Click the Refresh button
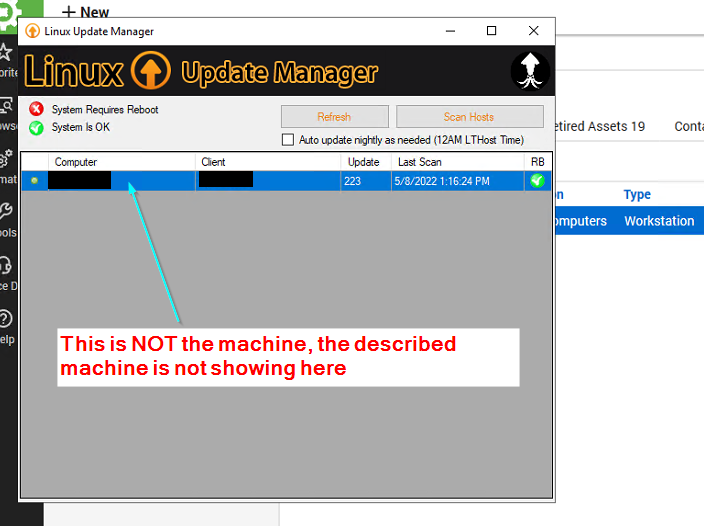Screen dimensions: 704x526 pyautogui.click(x=334, y=117)
